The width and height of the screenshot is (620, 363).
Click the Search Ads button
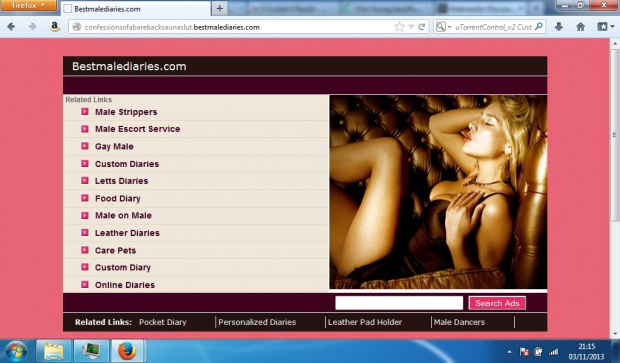click(497, 303)
